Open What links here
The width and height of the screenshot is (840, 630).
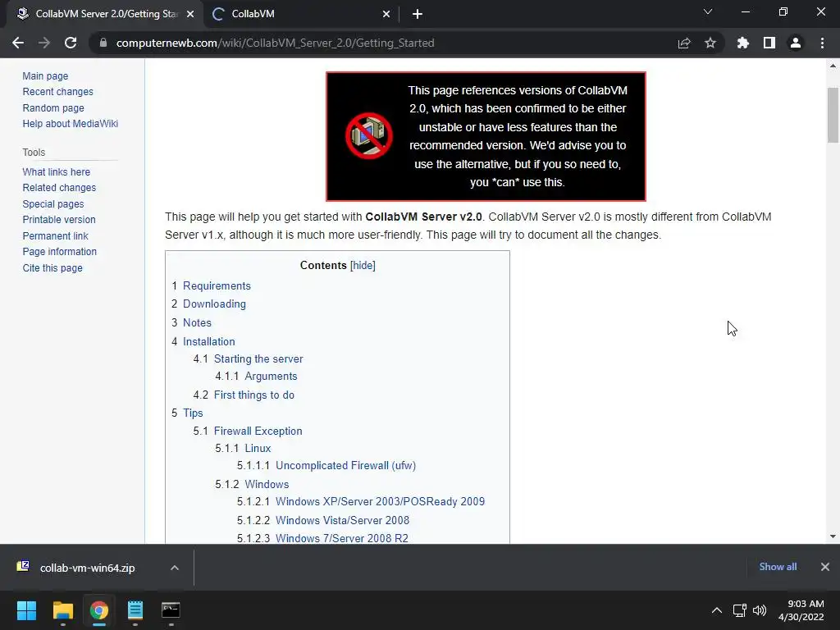(57, 172)
